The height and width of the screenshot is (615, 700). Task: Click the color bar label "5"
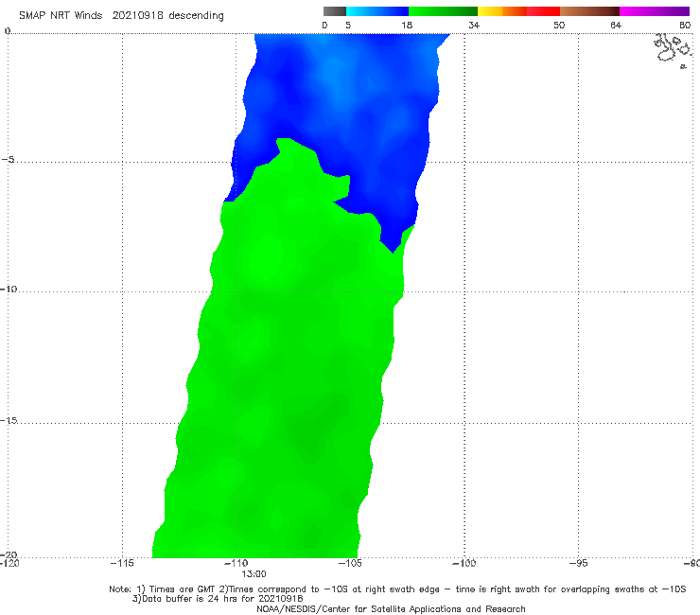348,26
